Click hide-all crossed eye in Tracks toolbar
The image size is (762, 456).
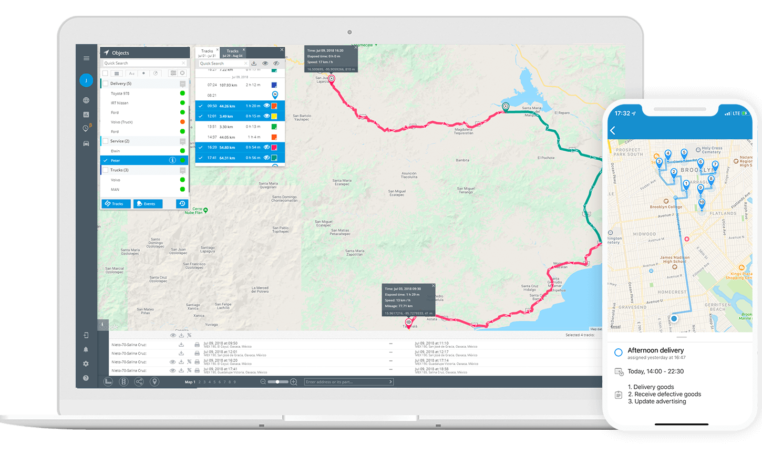pyautogui.click(x=277, y=63)
